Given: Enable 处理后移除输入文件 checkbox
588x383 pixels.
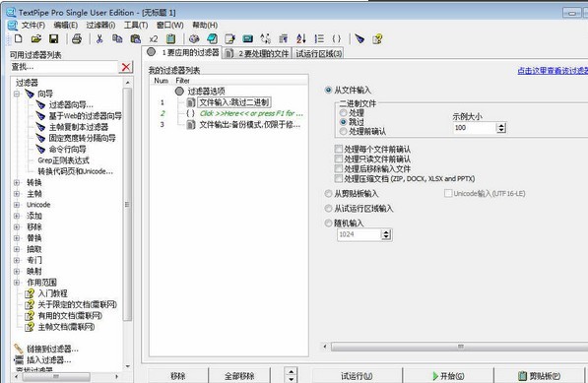Looking at the screenshot, I should click(x=339, y=168).
